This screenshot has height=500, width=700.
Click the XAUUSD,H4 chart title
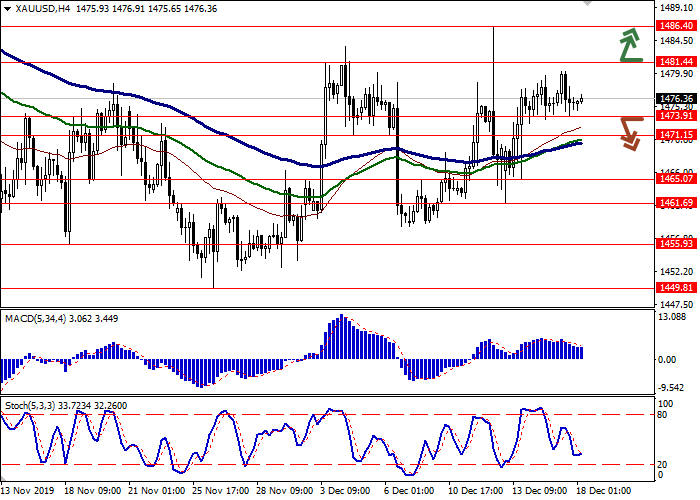36,8
